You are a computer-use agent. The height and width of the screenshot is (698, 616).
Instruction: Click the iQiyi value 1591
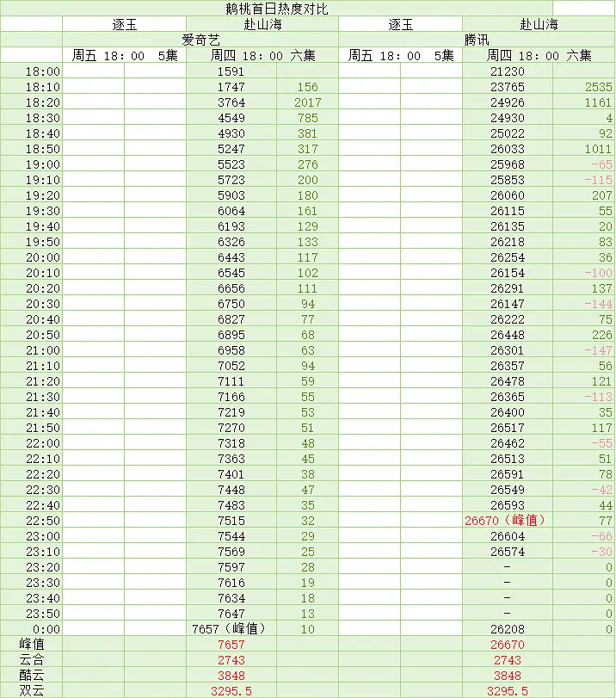(x=231, y=71)
